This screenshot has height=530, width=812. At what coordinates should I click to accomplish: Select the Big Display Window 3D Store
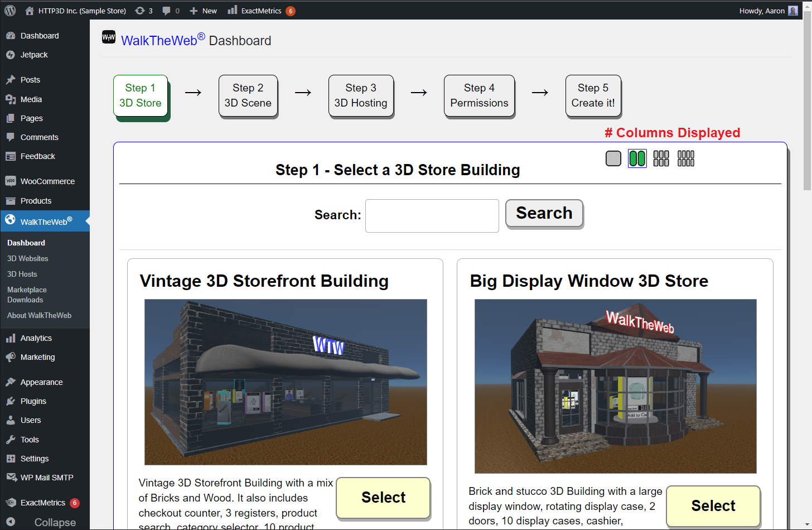coord(713,506)
